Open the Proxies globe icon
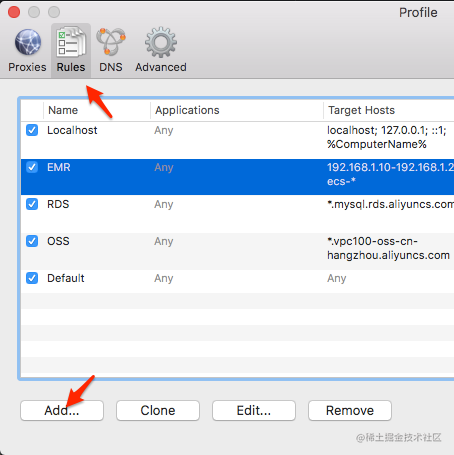This screenshot has height=455, width=454. (28, 42)
